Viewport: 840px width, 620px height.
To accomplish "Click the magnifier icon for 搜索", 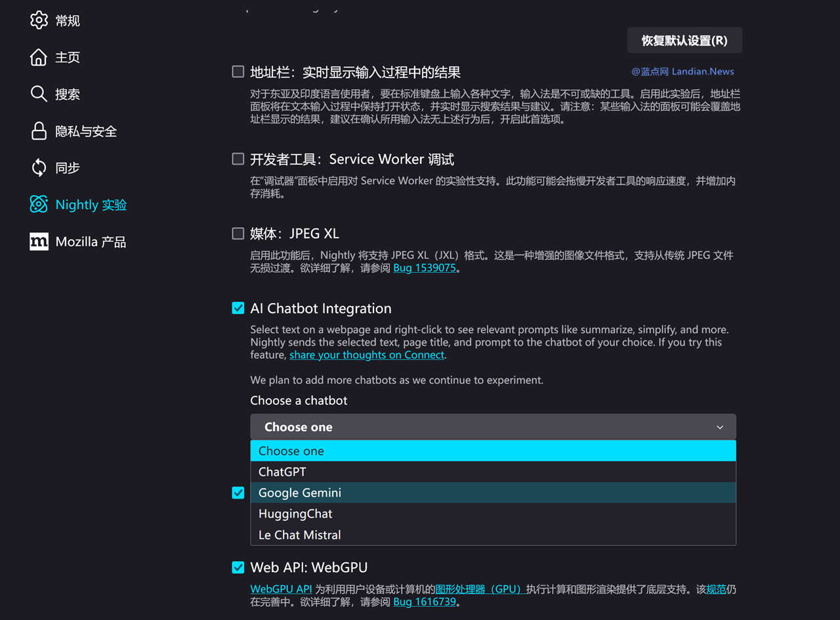I will tap(39, 94).
